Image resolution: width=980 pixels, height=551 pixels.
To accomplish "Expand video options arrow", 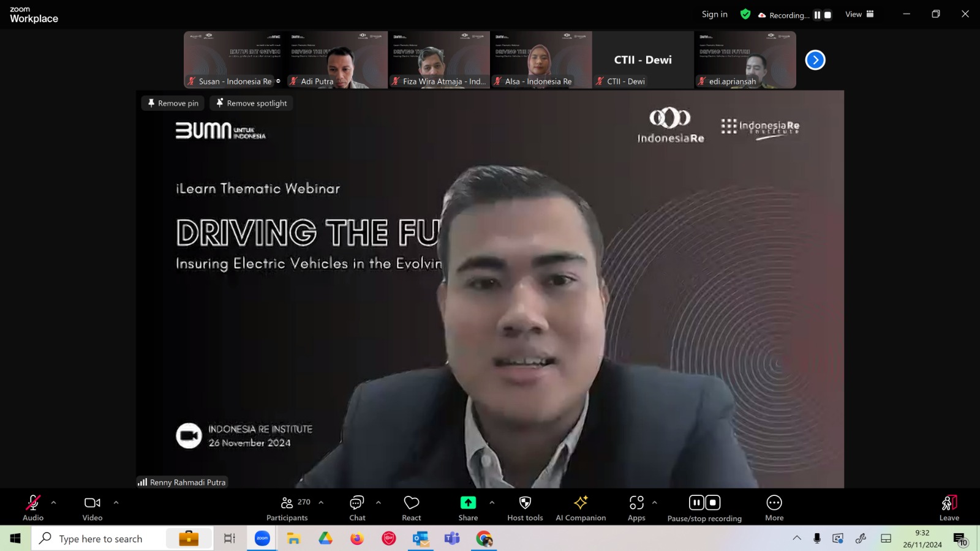I will pos(116,503).
